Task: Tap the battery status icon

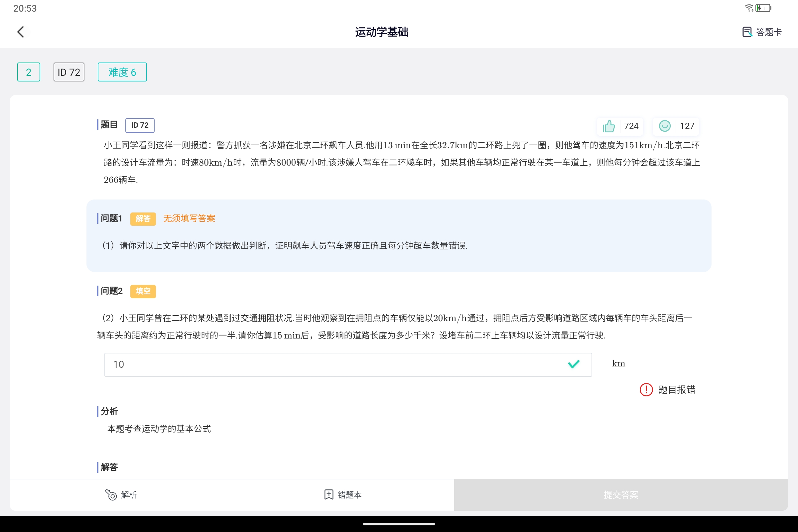Action: 763,8
